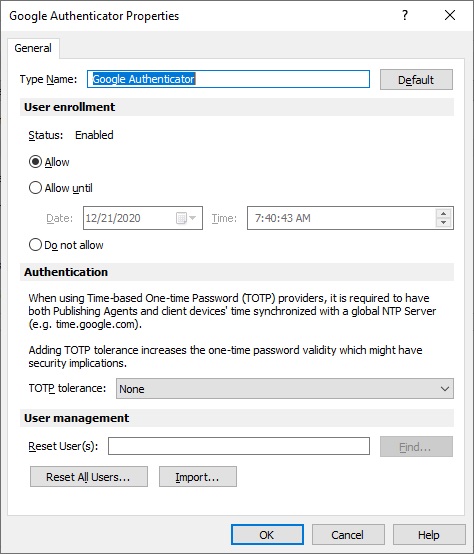The height and width of the screenshot is (554, 474).
Task: Close the Google Authenticator Properties dialog
Action: pos(450,15)
